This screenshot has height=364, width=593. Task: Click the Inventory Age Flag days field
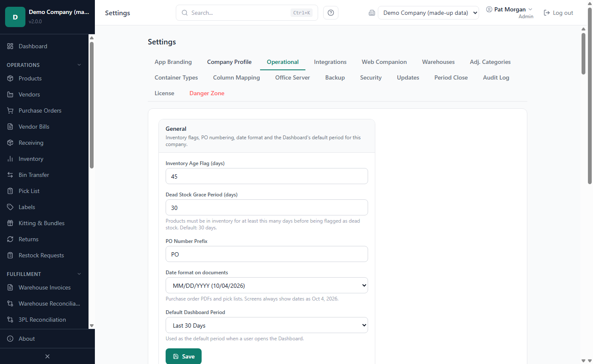pyautogui.click(x=267, y=176)
